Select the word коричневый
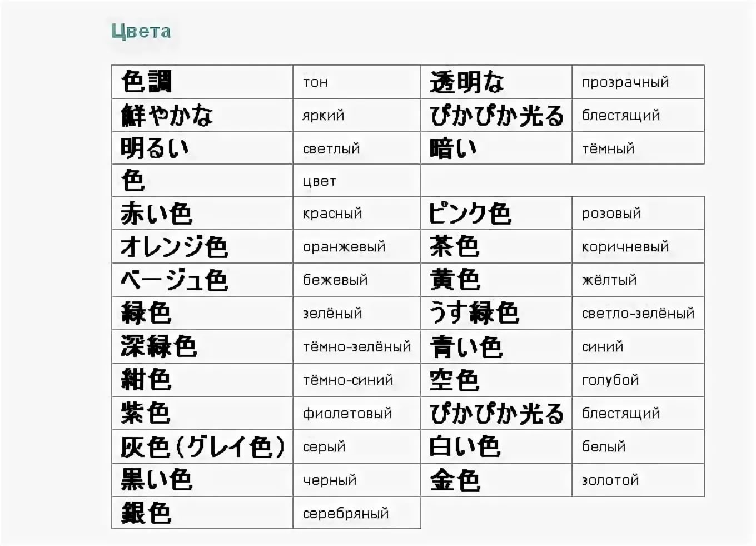This screenshot has width=756, height=546. point(625,246)
